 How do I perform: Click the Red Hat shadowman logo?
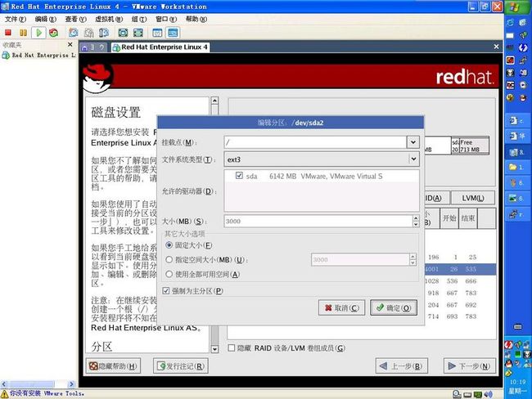pos(97,78)
